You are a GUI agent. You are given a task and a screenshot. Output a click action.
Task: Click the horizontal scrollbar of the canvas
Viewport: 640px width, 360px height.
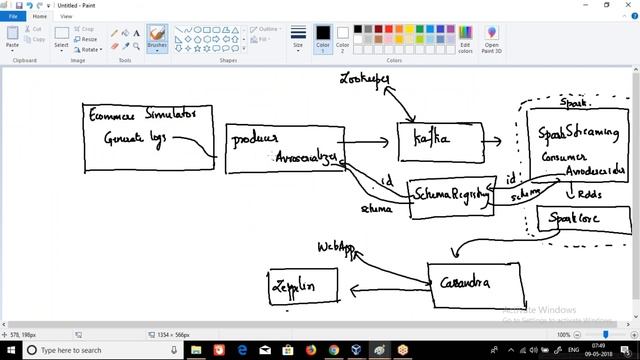point(313,324)
